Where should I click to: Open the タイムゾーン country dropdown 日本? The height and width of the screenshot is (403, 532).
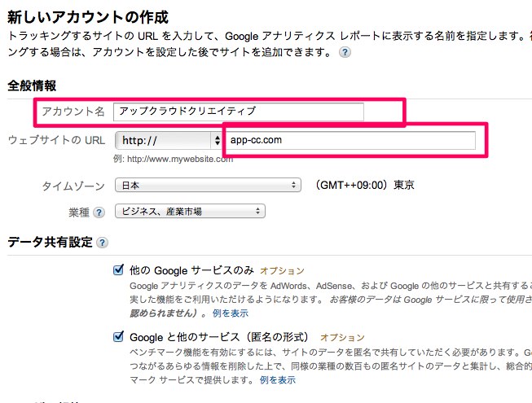point(208,185)
